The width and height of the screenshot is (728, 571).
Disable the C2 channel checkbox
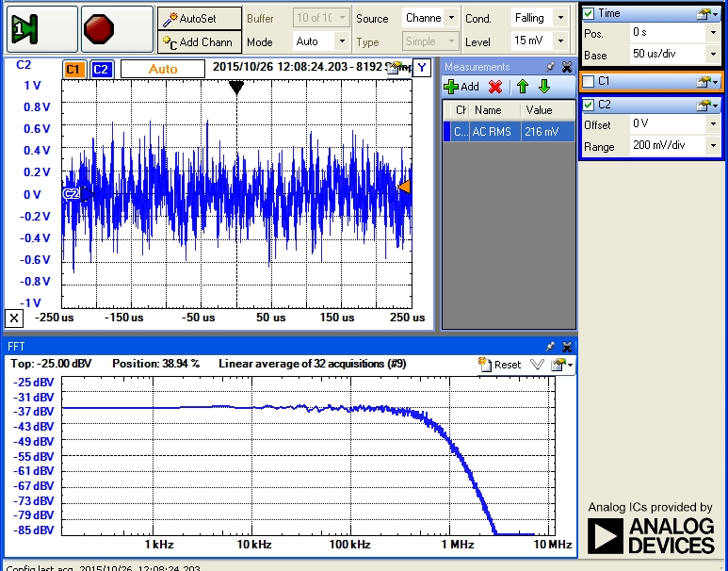coord(589,105)
